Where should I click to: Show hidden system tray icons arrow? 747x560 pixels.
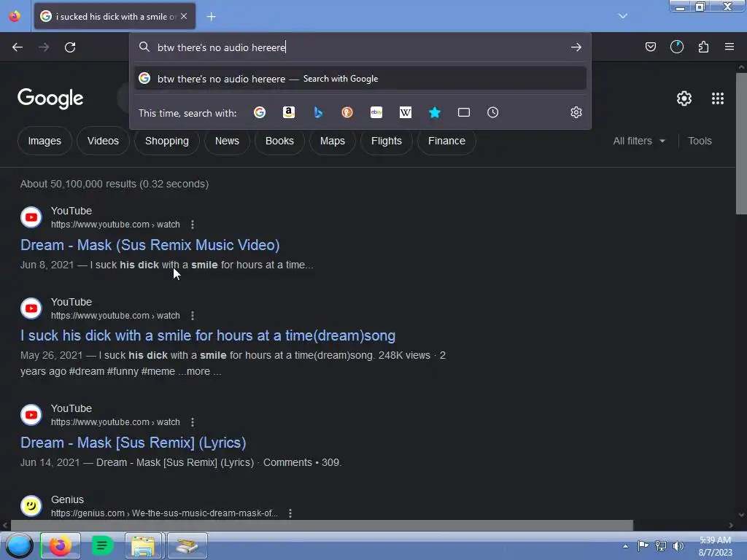[625, 546]
